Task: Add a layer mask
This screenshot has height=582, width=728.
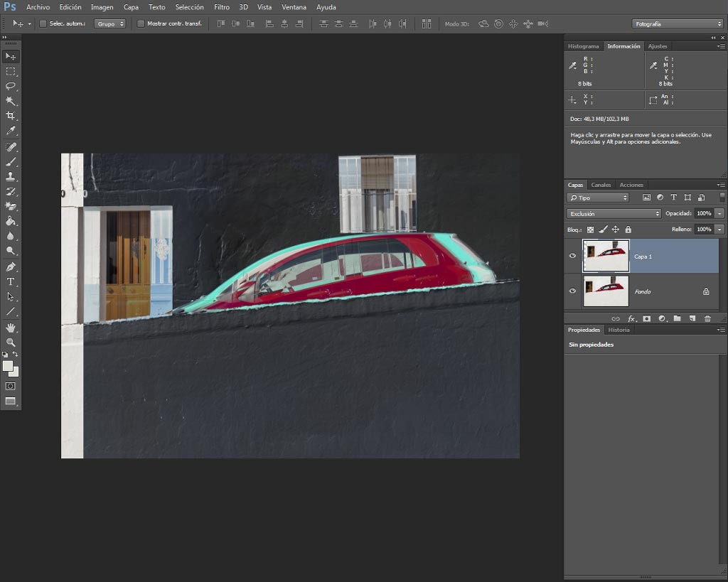Action: (x=646, y=318)
